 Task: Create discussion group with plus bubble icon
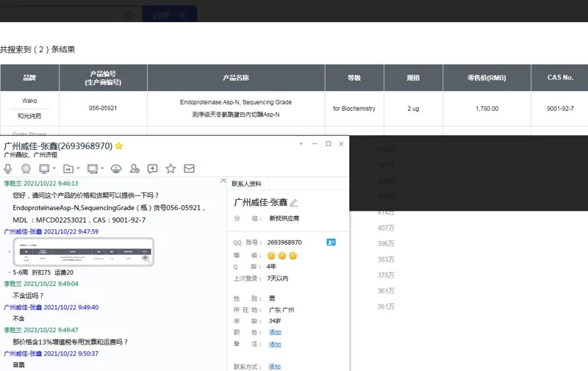coord(153,169)
